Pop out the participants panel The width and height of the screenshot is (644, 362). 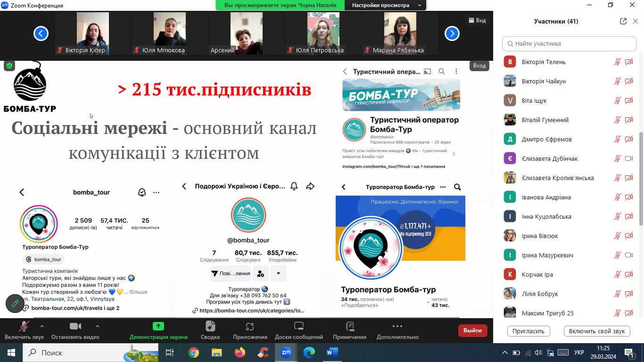(x=623, y=21)
